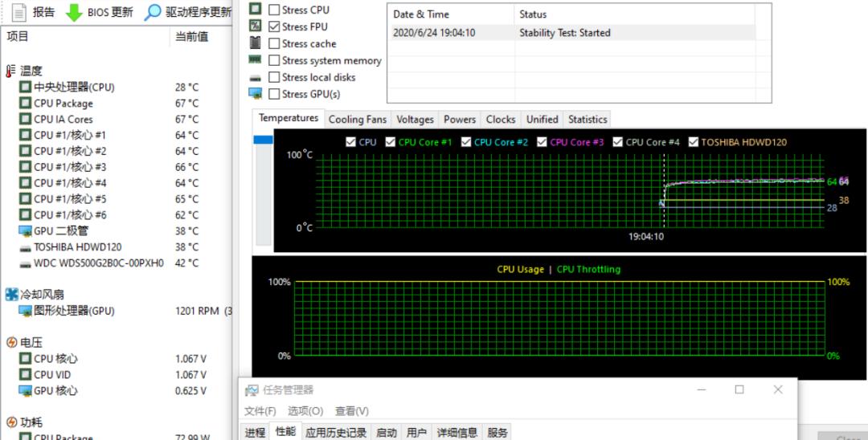Click monitor icon beside 图形处理器(GPU) fan row

click(x=25, y=311)
